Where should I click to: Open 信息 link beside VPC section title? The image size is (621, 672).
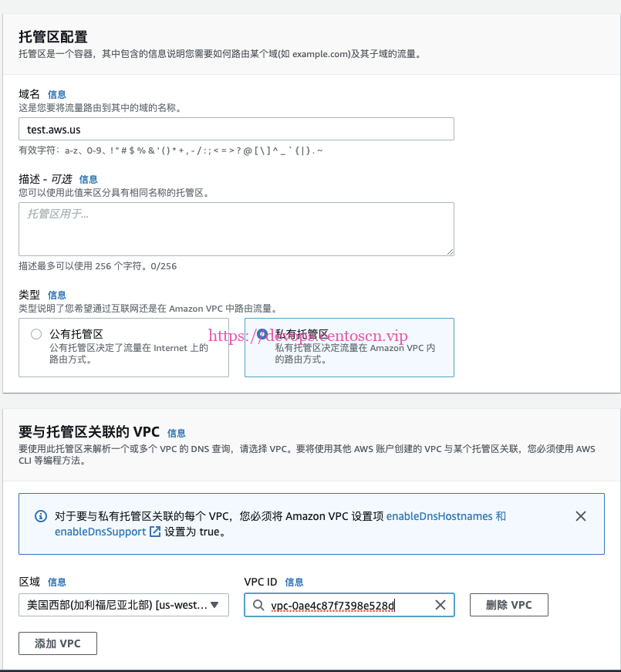177,433
